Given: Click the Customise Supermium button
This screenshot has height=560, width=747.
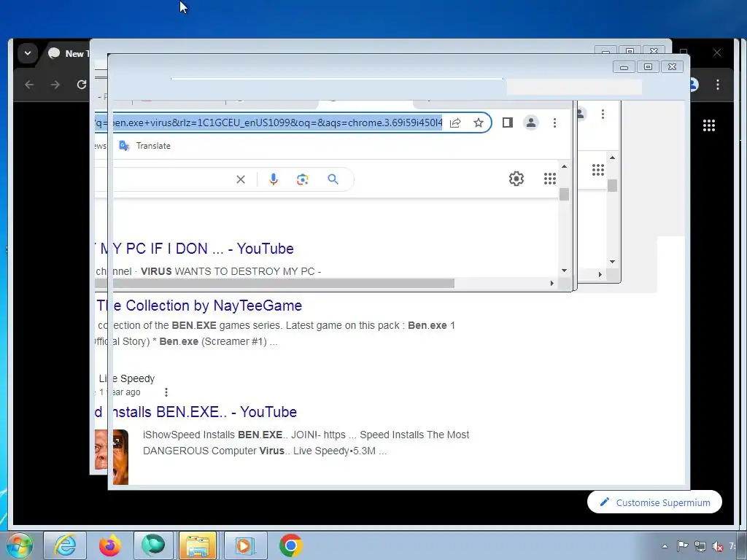Looking at the screenshot, I should point(654,502).
